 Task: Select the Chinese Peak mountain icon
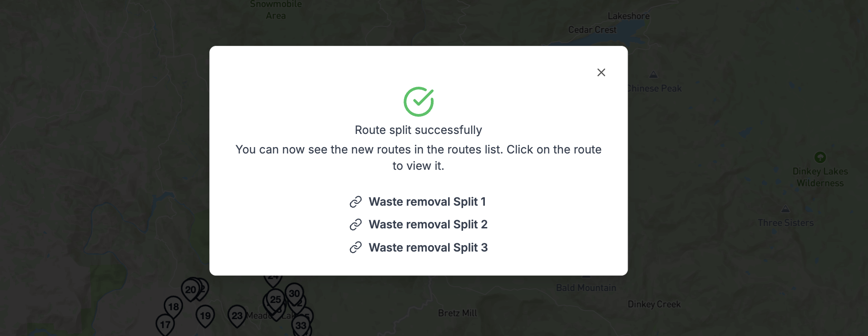click(x=654, y=74)
